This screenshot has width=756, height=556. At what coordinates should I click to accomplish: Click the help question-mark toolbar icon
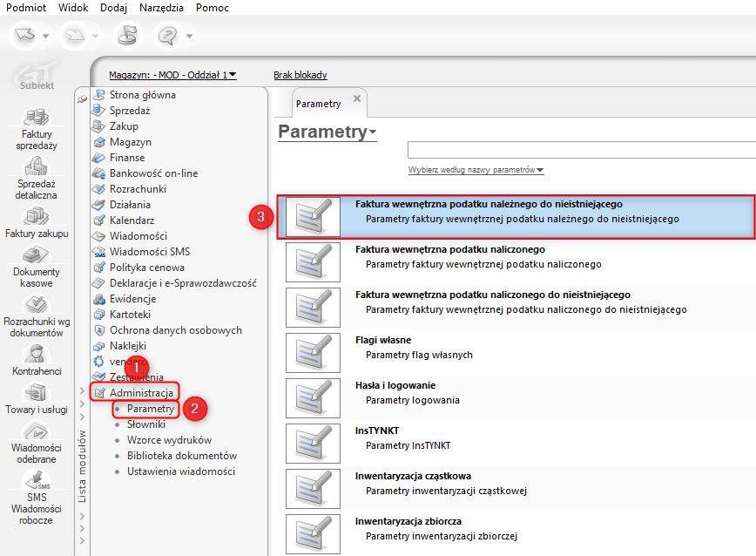click(166, 36)
